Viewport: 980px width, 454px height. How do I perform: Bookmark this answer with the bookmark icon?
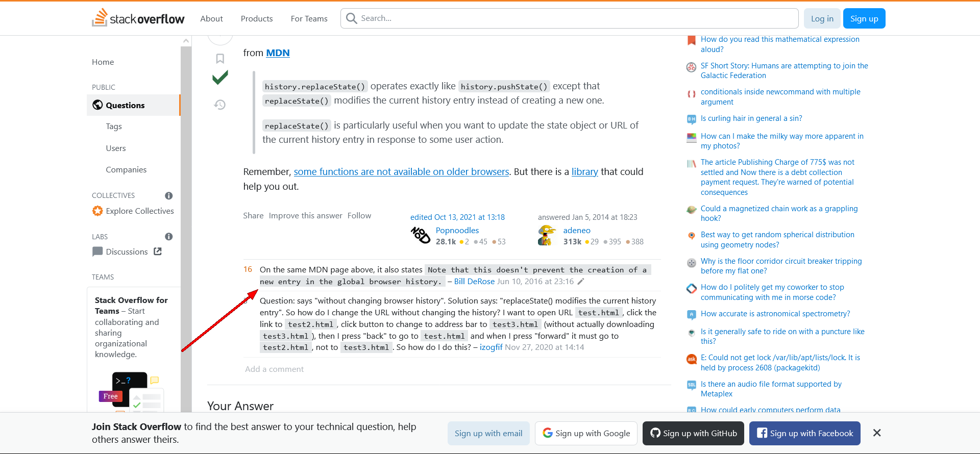(220, 59)
